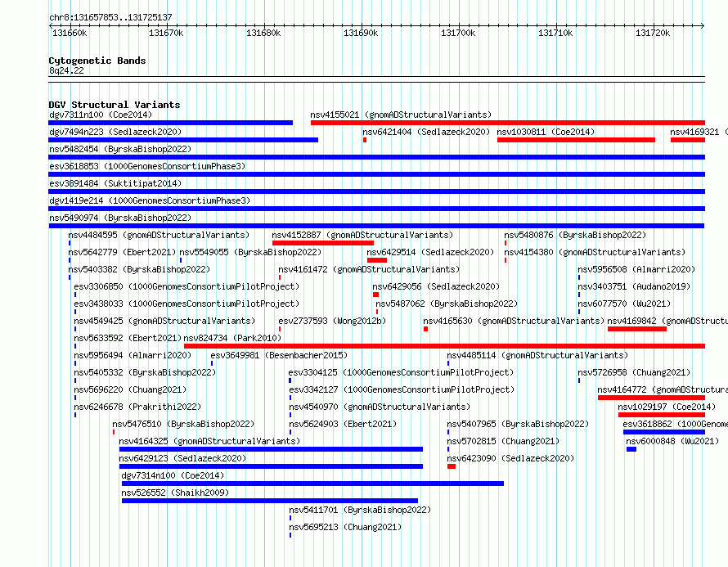The image size is (728, 567).
Task: Click nsv6429123 (Sedlazeck2020) label
Action: [182, 458]
